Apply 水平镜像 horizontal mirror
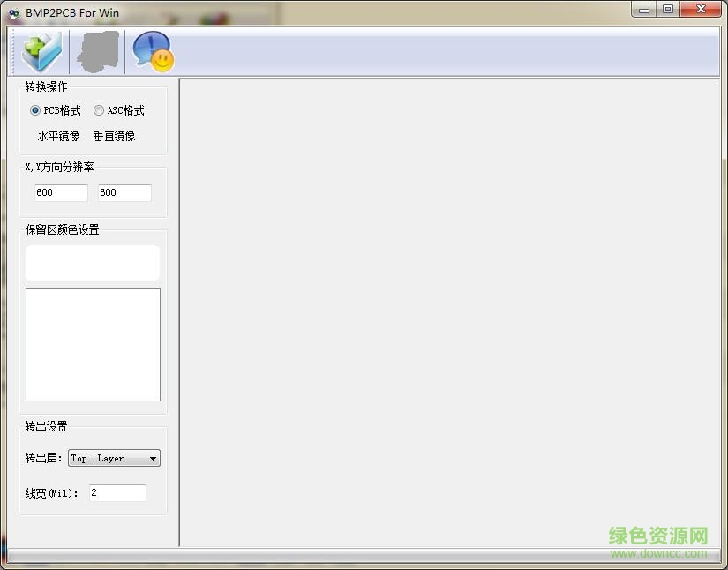The width and height of the screenshot is (728, 570). click(57, 136)
